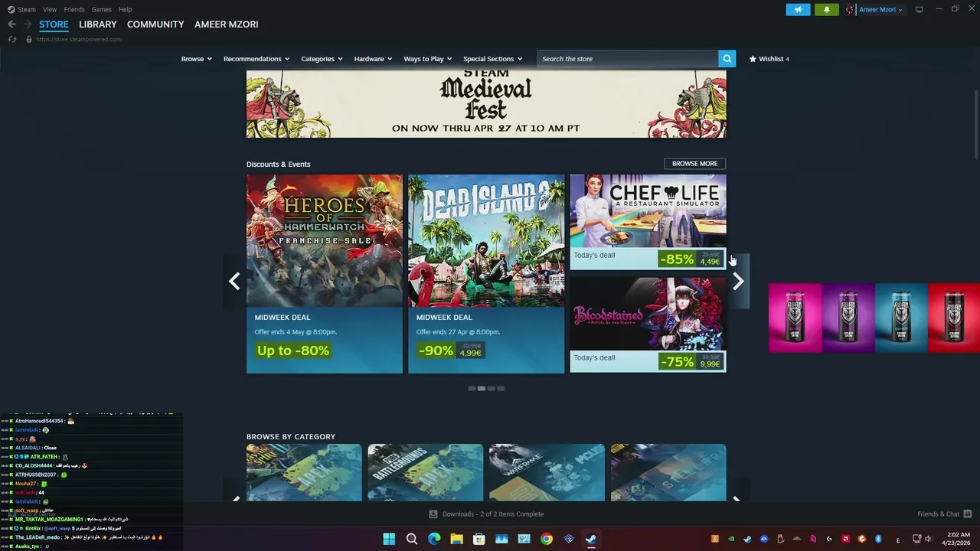Open the Downloads status icon
980x551 pixels.
click(433, 514)
